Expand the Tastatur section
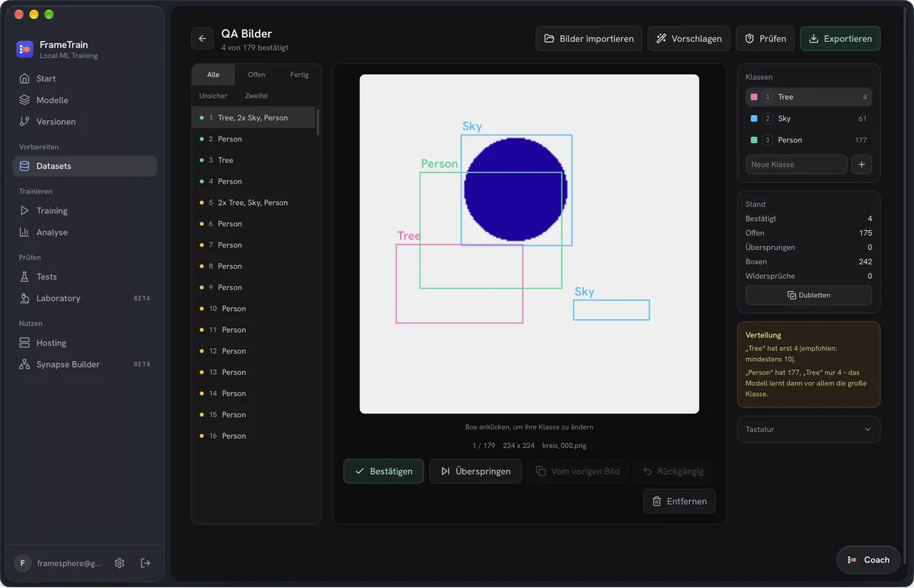Image resolution: width=914 pixels, height=588 pixels. [809, 430]
